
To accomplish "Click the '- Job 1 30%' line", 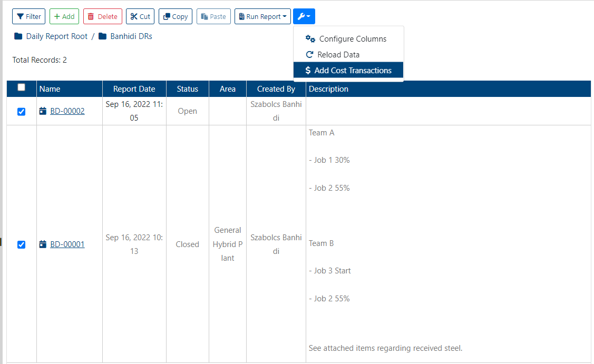I will click(x=329, y=160).
